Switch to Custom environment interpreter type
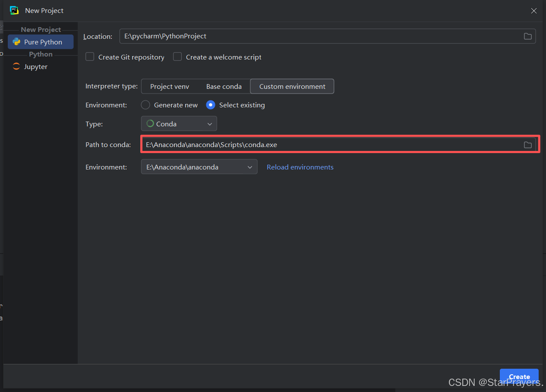This screenshot has height=392, width=546. (x=292, y=86)
